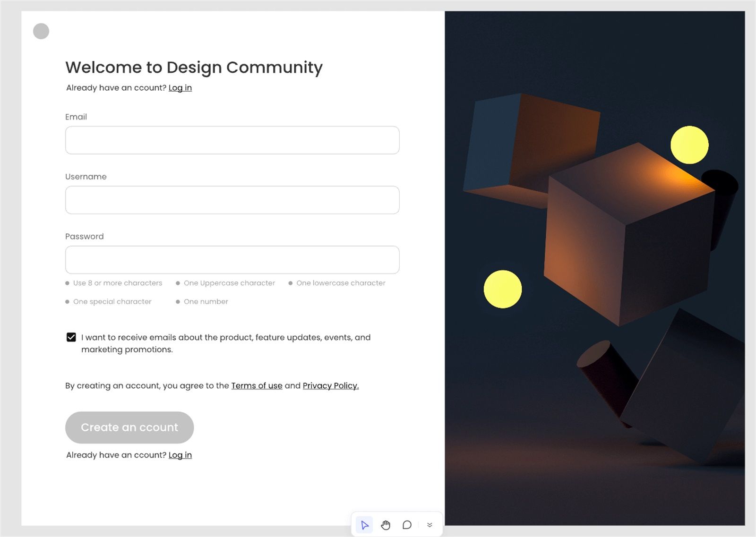Choose the comment bubble tool

coord(407,525)
